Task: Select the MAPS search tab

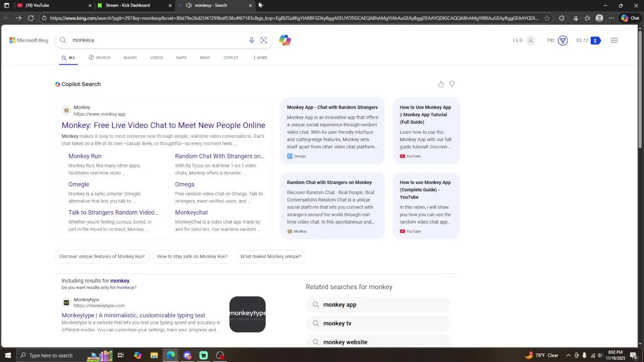Action: pyautogui.click(x=182, y=58)
